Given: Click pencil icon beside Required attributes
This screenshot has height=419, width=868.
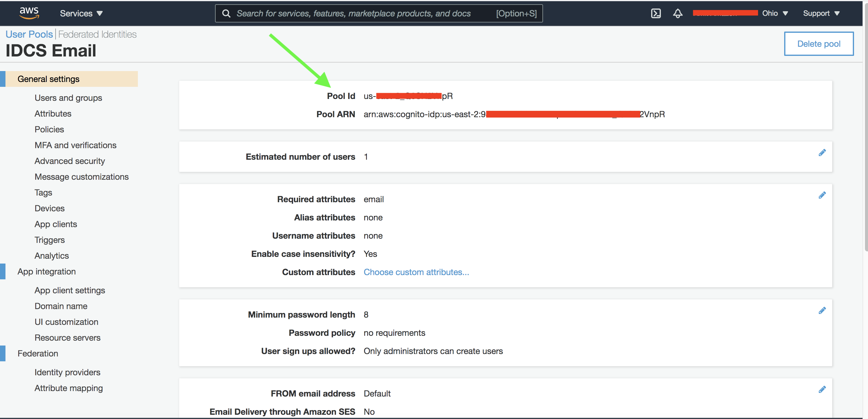Looking at the screenshot, I should tap(822, 195).
